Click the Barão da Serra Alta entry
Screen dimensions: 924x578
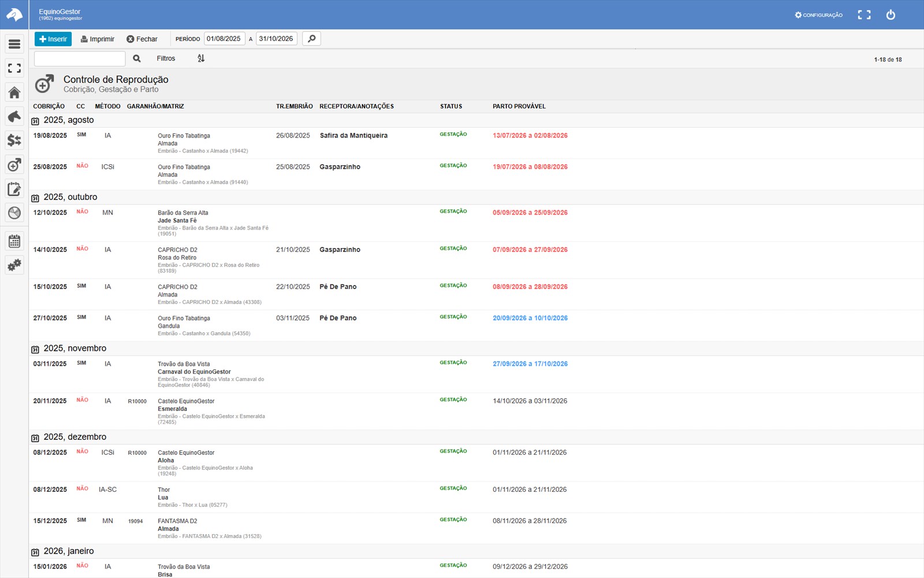183,213
